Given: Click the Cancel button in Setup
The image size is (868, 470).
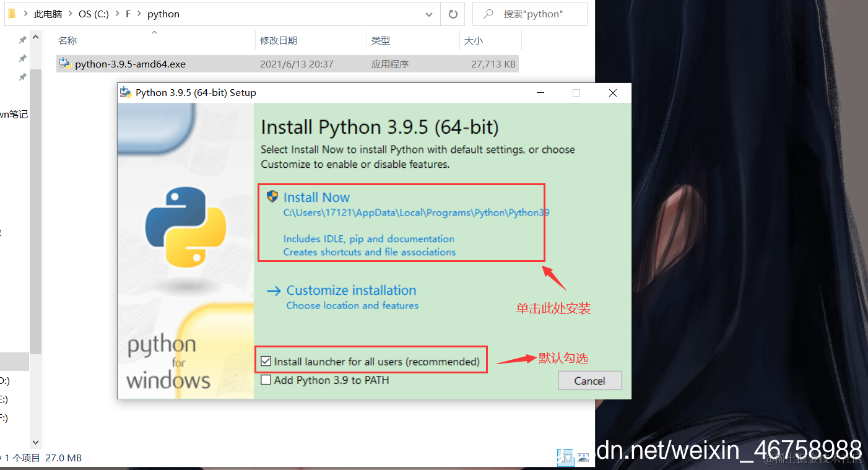Looking at the screenshot, I should (589, 381).
